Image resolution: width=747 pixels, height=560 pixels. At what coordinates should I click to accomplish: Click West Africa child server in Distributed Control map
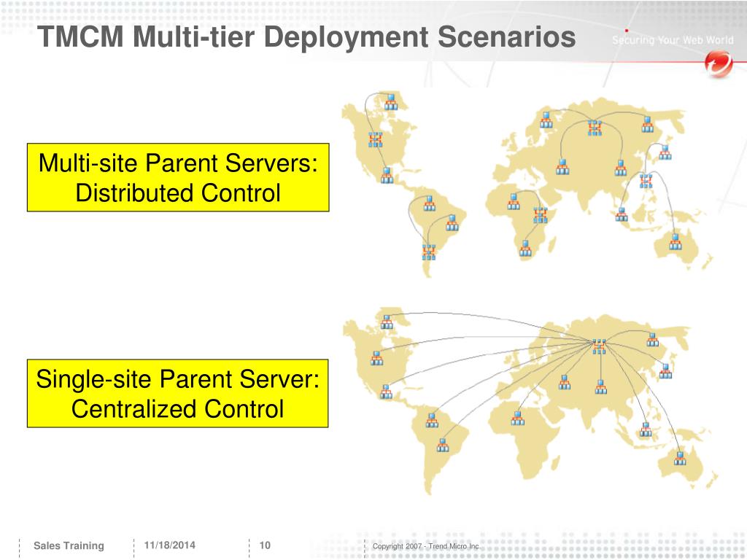(513, 201)
